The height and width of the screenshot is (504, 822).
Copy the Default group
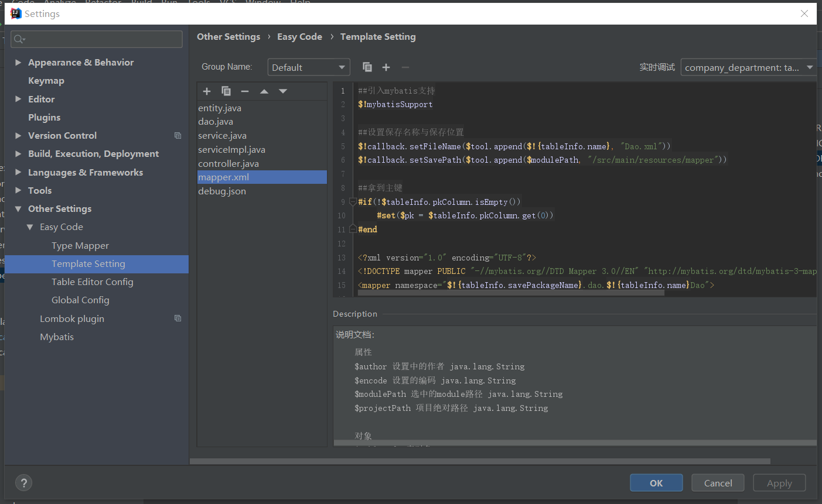coord(367,67)
